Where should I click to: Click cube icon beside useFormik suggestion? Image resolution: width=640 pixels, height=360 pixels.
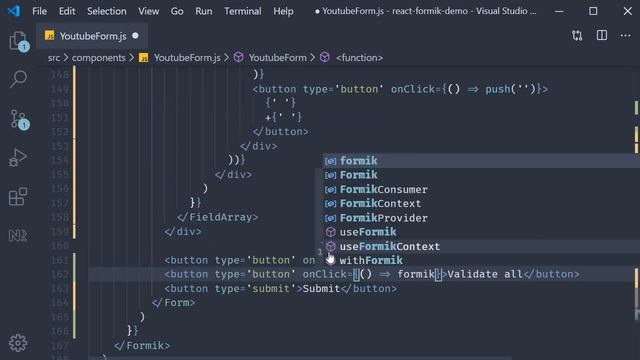[x=330, y=232]
